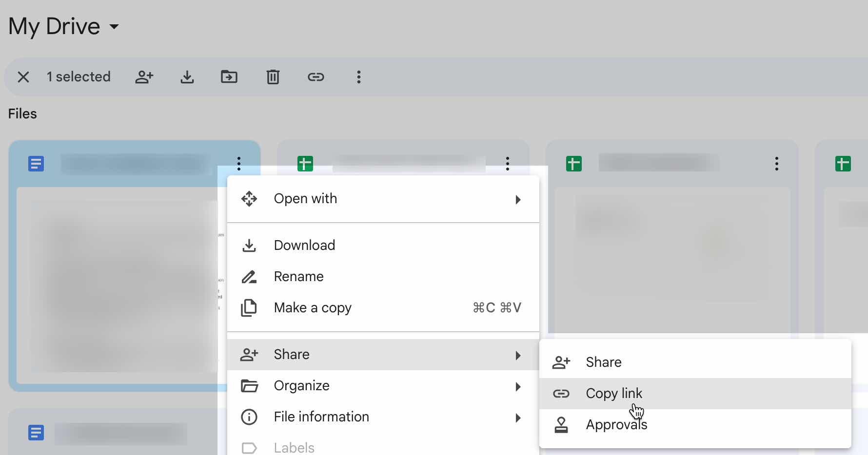Expand the File information submenu
This screenshot has width=868, height=455.
click(x=518, y=417)
